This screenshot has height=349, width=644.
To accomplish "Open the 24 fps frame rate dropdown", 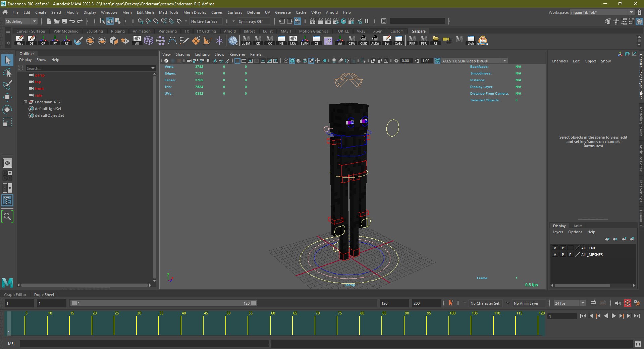I will [x=570, y=303].
